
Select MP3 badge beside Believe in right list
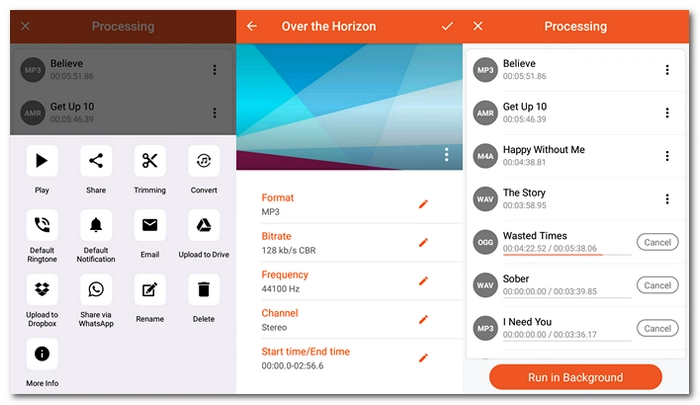(485, 70)
